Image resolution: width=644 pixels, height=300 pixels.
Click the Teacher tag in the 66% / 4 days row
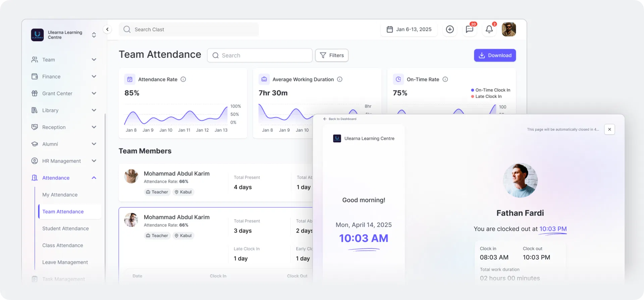pos(157,192)
